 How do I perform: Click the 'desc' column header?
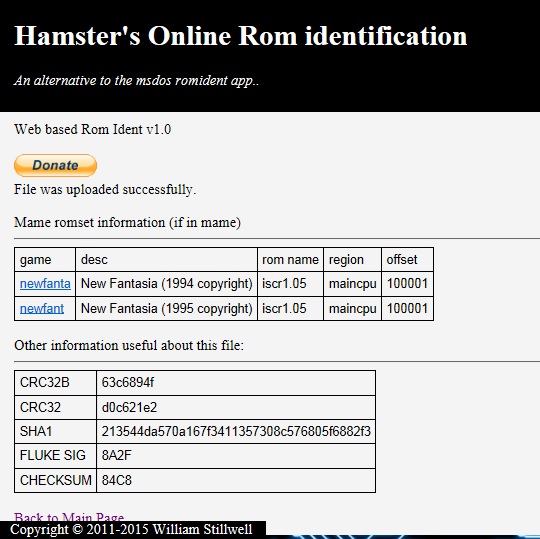coord(166,259)
